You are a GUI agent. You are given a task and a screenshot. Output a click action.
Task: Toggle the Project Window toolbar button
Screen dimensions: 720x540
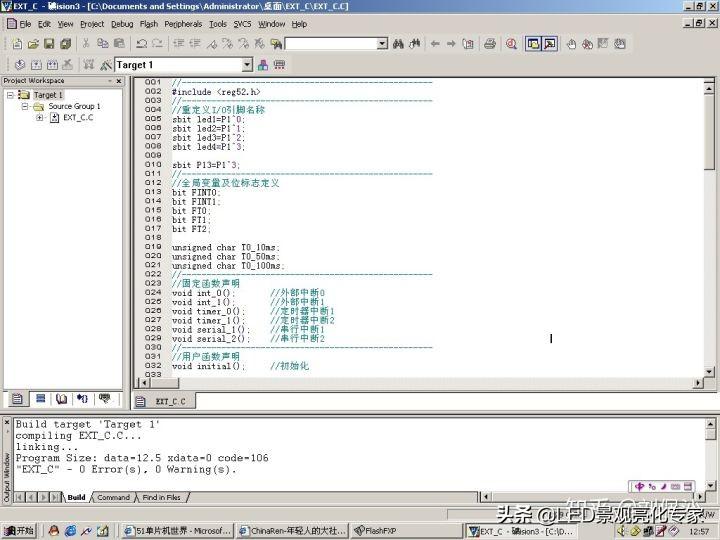(533, 44)
